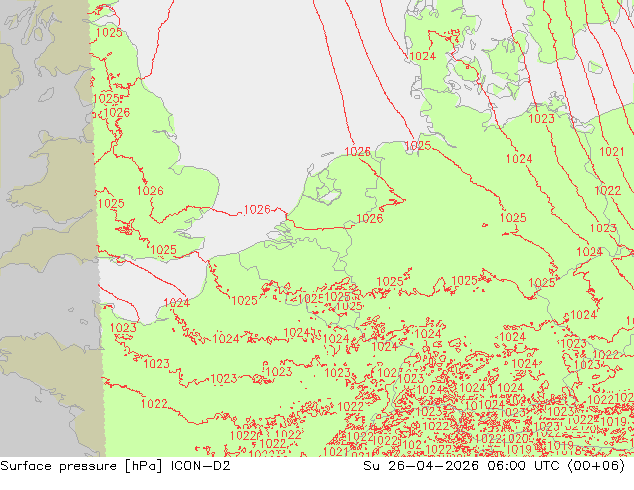Screen dimensions: 634x490
Task: Select the 1024 isobar label over Denmark's Jutland
Action: [423, 56]
